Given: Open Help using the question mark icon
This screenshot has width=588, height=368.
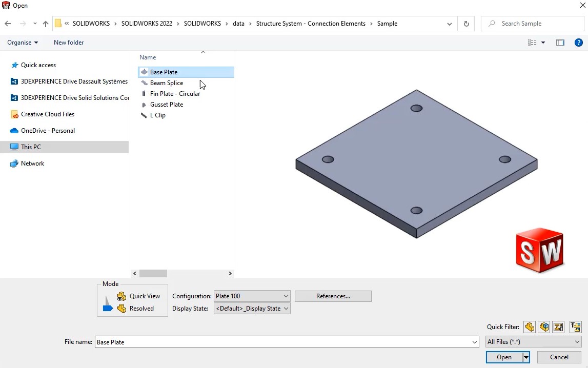Looking at the screenshot, I should pos(580,43).
